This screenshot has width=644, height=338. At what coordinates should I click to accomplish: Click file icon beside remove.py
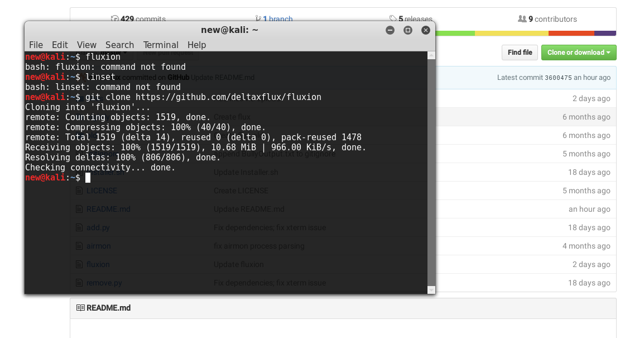(x=79, y=283)
